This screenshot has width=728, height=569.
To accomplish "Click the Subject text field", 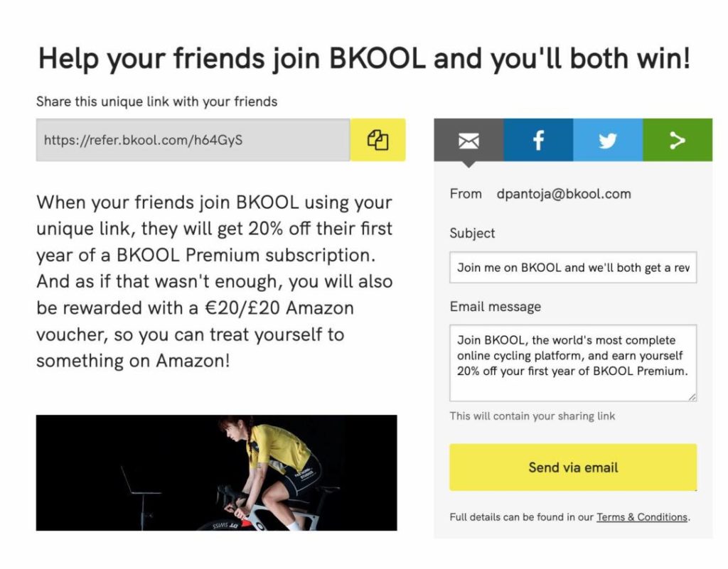I will [x=573, y=267].
